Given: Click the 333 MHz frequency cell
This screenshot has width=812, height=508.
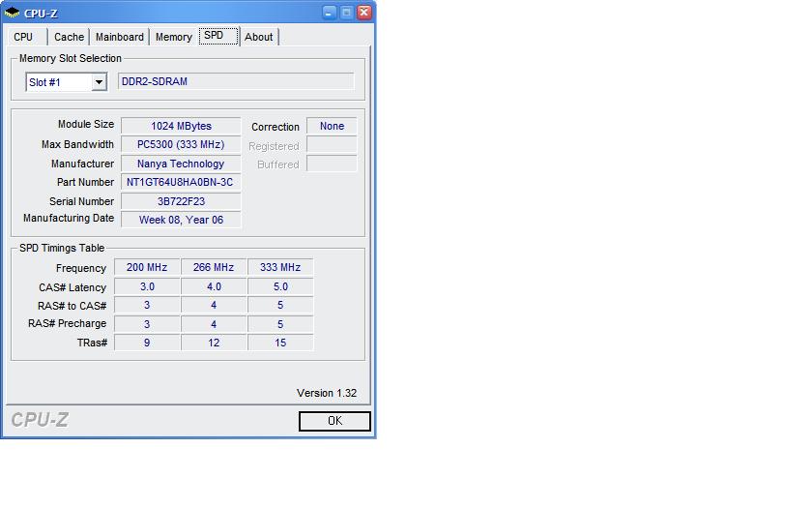Looking at the screenshot, I should [280, 267].
